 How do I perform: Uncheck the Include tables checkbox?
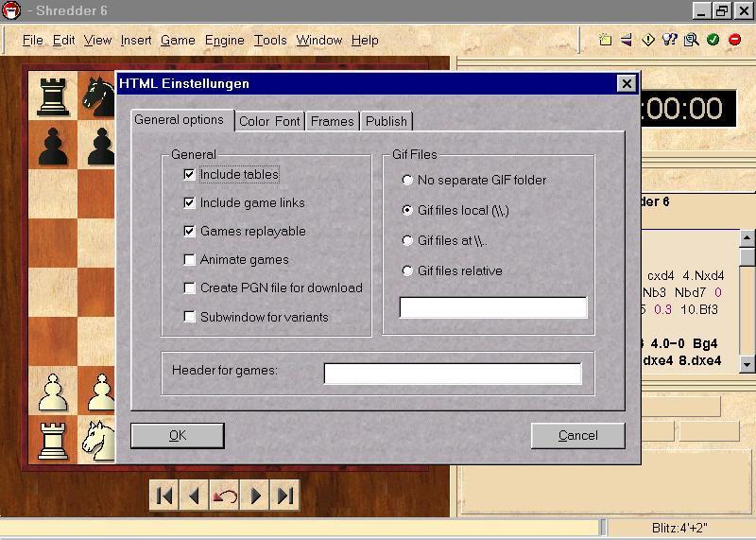[x=190, y=175]
